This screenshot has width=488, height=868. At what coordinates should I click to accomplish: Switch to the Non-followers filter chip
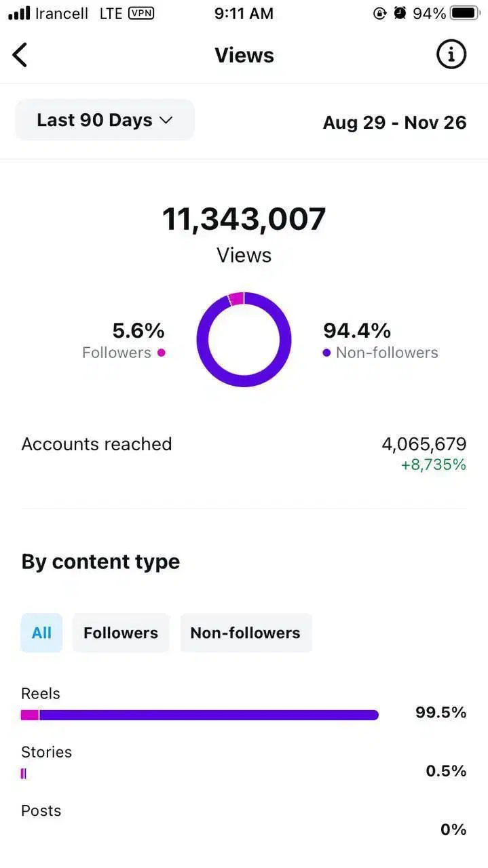245,633
